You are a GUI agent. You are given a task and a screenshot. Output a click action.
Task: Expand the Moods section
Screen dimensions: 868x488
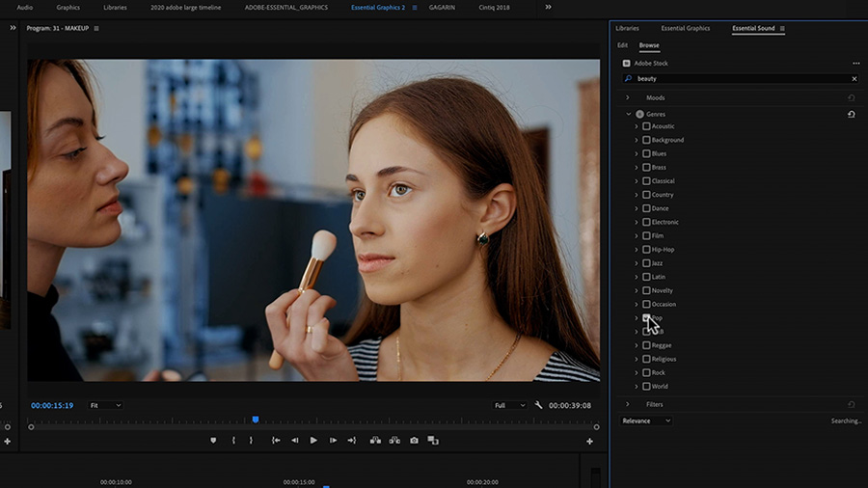point(628,97)
